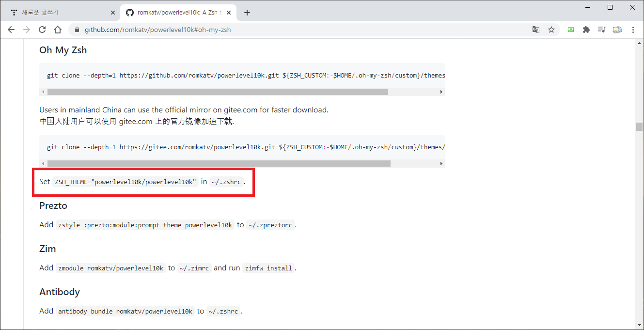The height and width of the screenshot is (330, 644).
Task: Minimize the Chrome window
Action: [588, 7]
